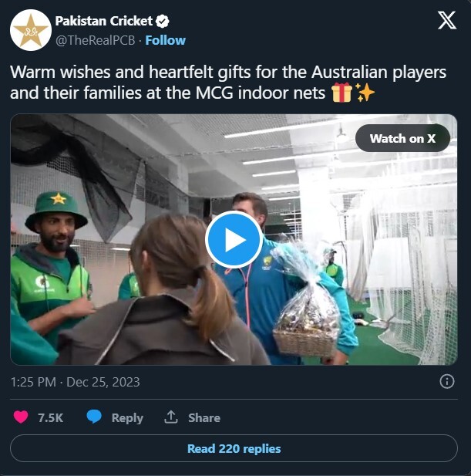Click the tweet text about Australian players
This screenshot has width=471, height=476.
coord(228,83)
